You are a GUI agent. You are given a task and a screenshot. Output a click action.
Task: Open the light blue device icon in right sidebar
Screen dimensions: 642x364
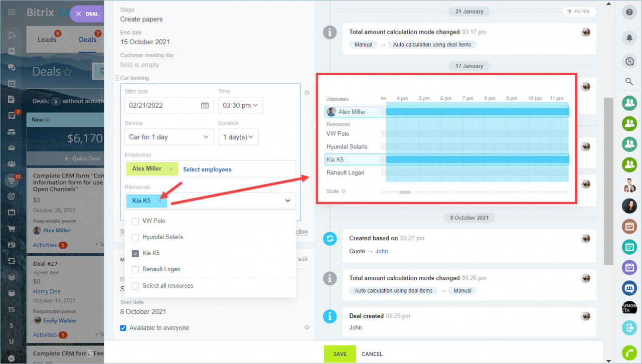629,328
